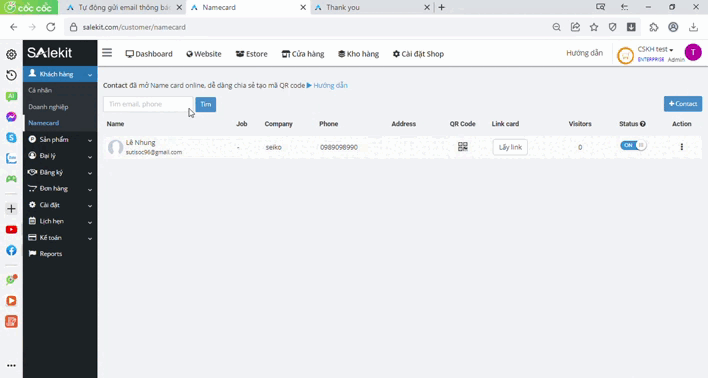Open the AI chat icon in sidebar

click(x=11, y=96)
